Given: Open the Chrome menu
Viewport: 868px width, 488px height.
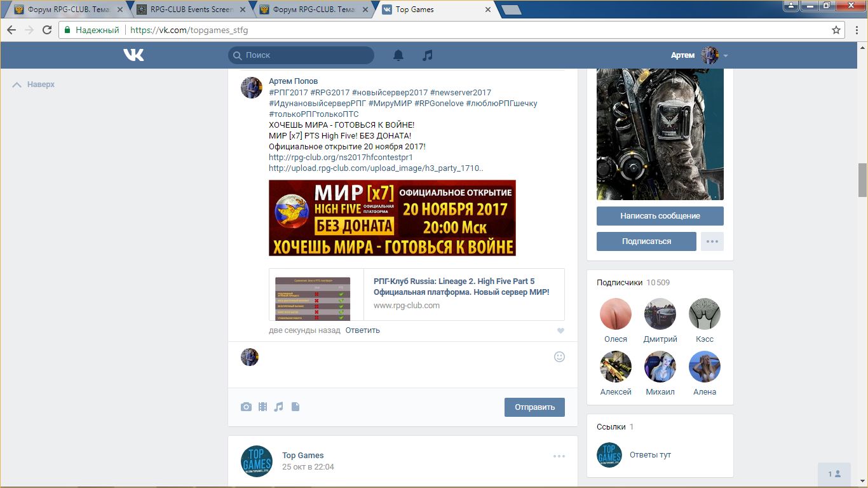Looking at the screenshot, I should [x=855, y=30].
